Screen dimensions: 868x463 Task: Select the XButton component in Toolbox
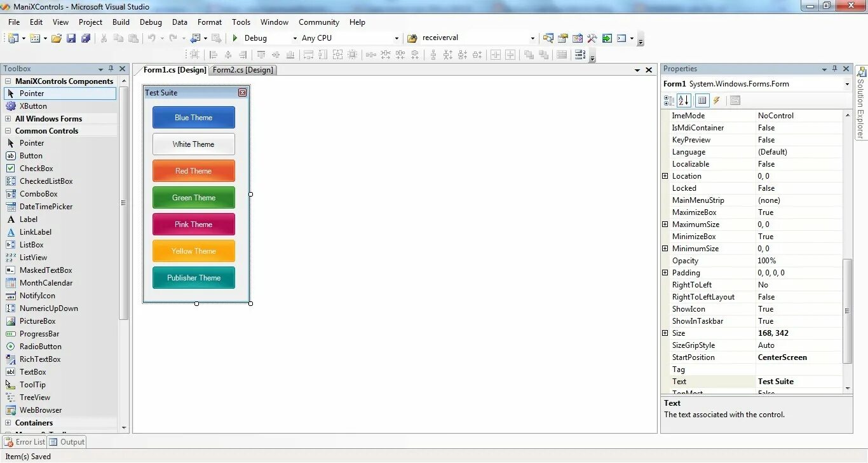(x=60, y=106)
